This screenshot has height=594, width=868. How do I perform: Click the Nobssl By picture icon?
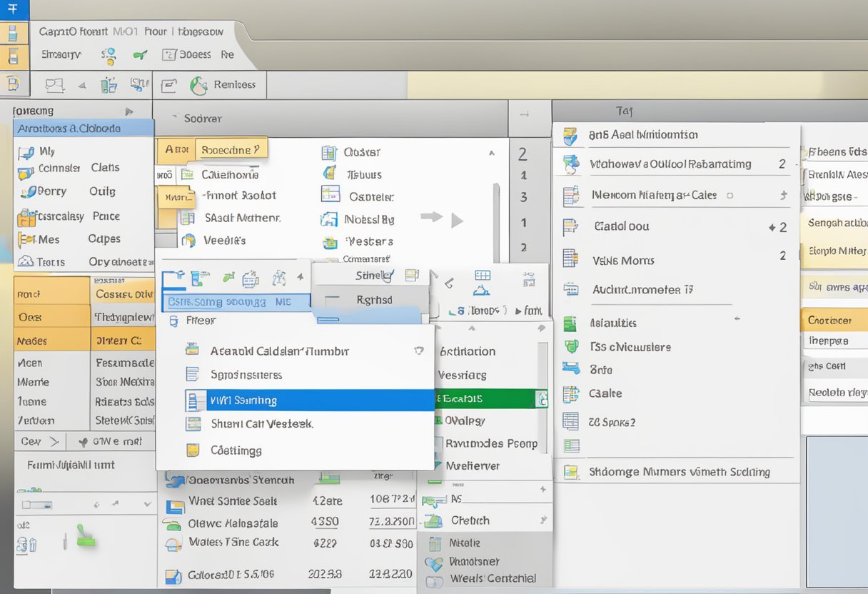pyautogui.click(x=329, y=219)
